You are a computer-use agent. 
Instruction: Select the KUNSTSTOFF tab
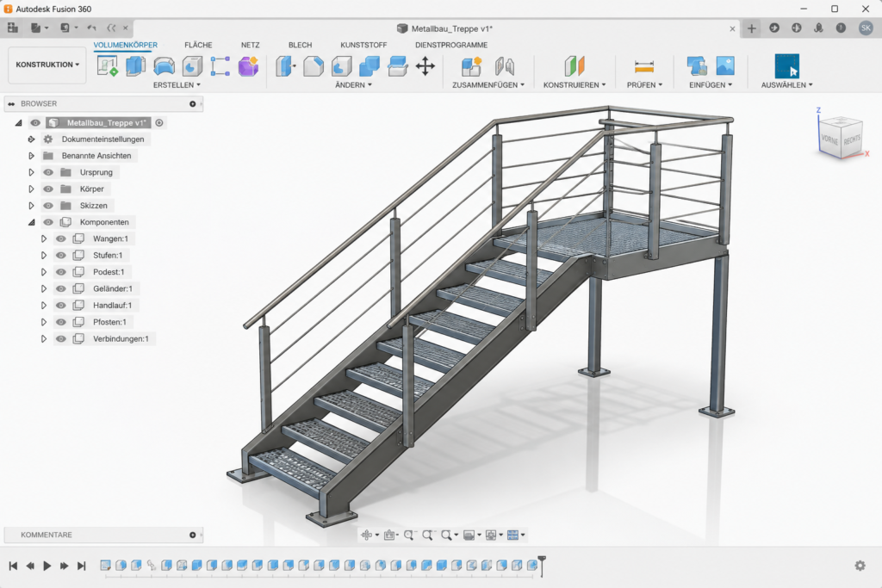coord(363,45)
